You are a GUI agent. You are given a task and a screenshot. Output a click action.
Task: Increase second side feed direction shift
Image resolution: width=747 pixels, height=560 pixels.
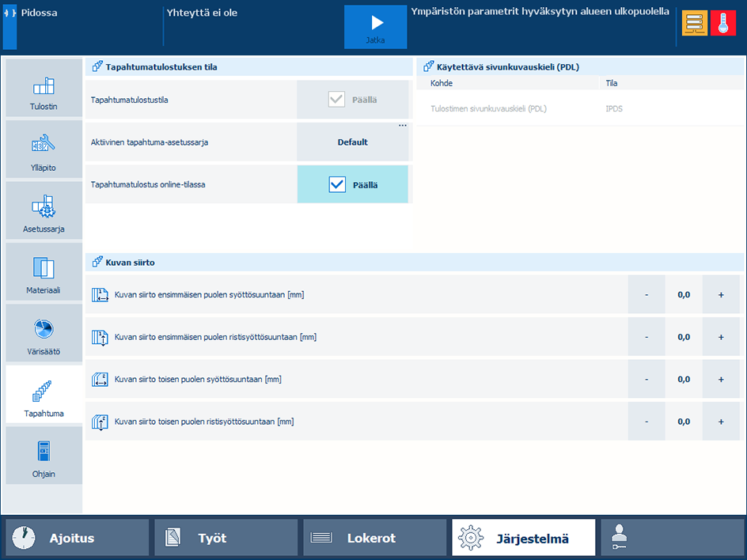pyautogui.click(x=721, y=379)
